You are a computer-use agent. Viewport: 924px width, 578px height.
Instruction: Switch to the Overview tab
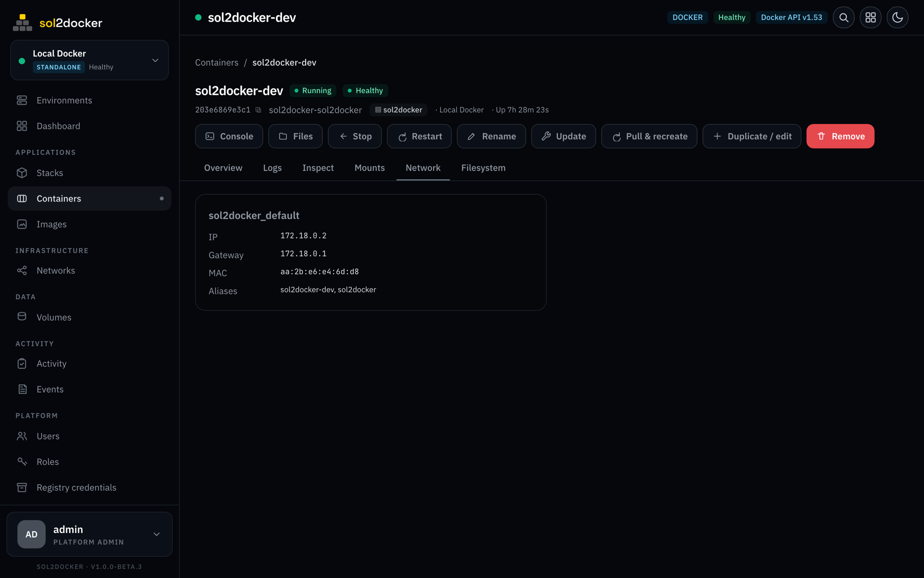pyautogui.click(x=223, y=168)
